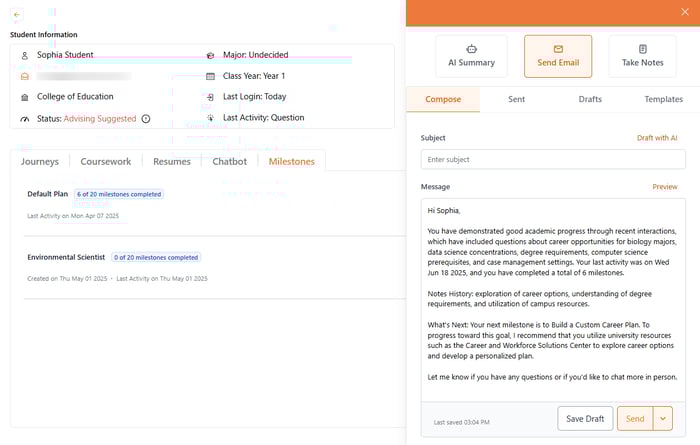Click 'Major: Undecided' text
The width and height of the screenshot is (700, 445).
tap(255, 55)
